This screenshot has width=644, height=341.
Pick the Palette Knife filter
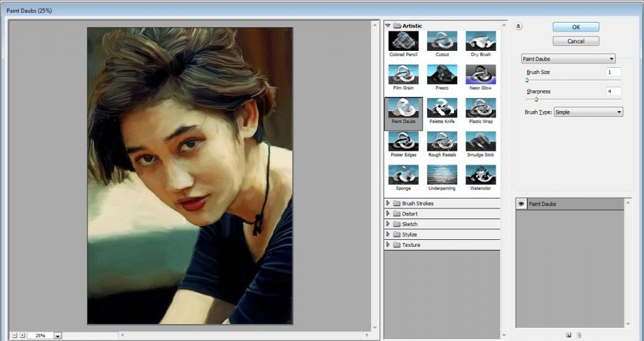[441, 108]
